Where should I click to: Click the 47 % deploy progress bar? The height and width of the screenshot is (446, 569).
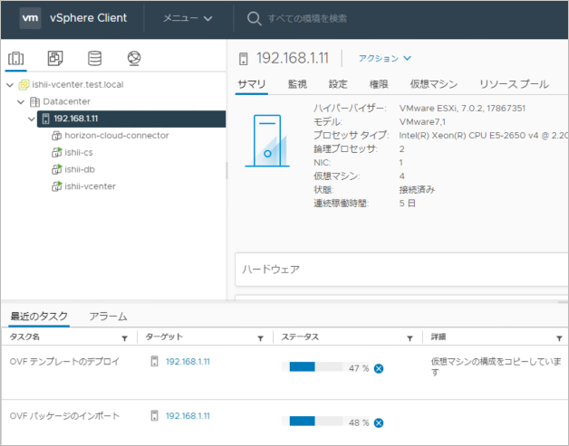click(312, 367)
